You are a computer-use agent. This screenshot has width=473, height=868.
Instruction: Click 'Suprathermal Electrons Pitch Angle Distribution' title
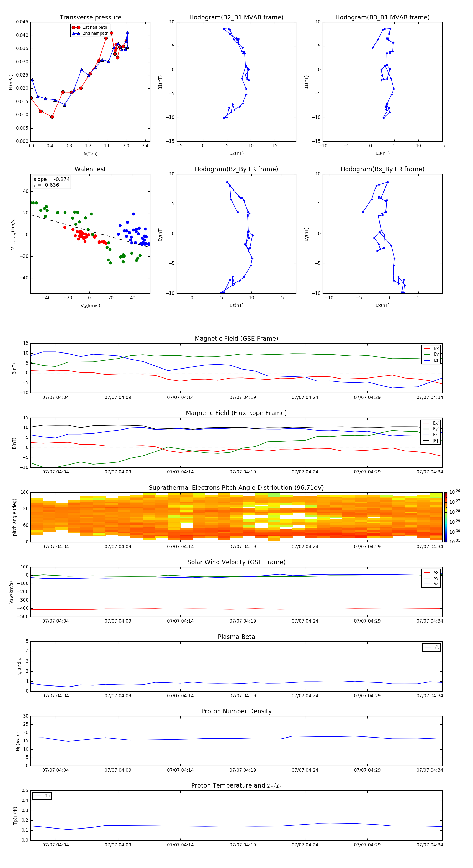(236, 488)
